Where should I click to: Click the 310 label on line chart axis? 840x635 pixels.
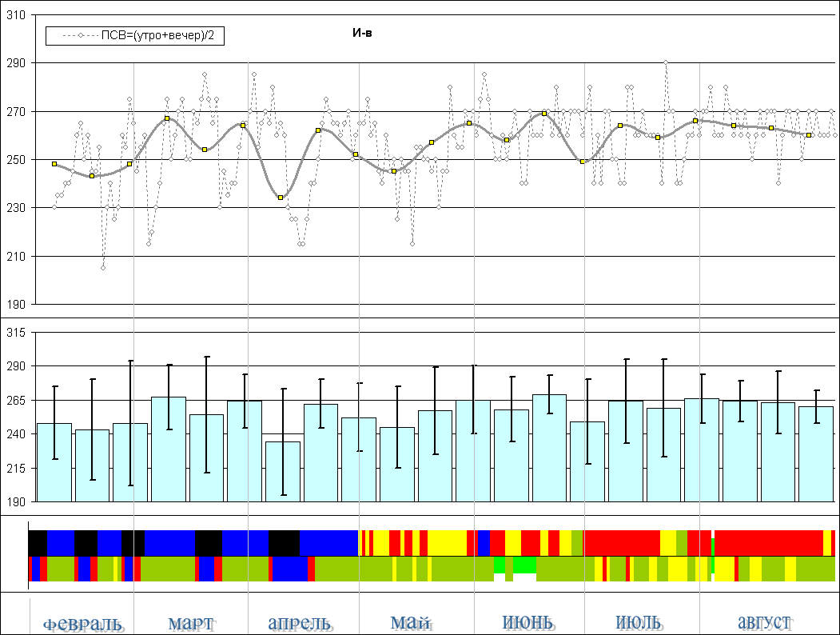tap(16, 15)
